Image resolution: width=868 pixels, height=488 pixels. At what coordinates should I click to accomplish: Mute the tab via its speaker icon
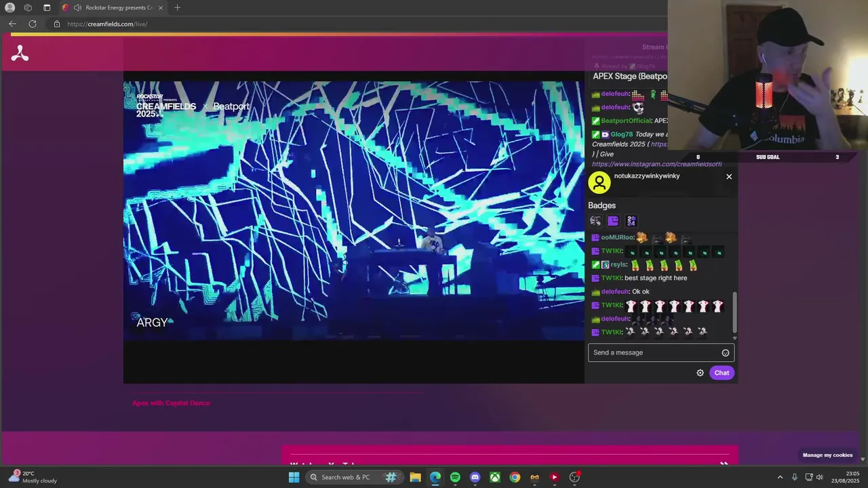coord(77,7)
